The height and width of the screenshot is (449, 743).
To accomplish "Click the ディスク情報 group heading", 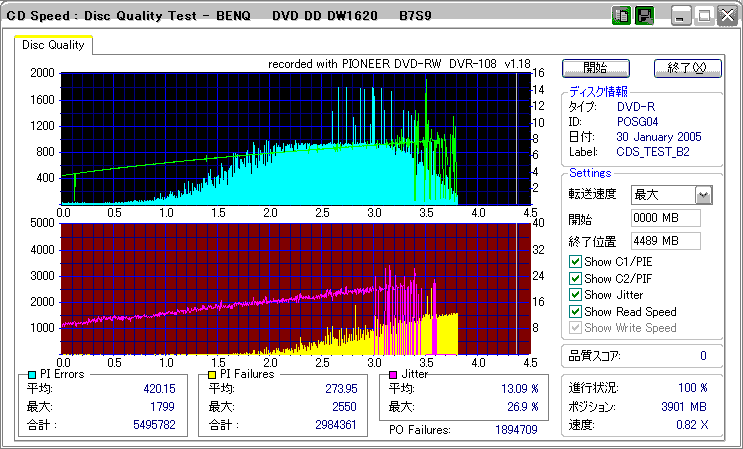I will click(598, 91).
